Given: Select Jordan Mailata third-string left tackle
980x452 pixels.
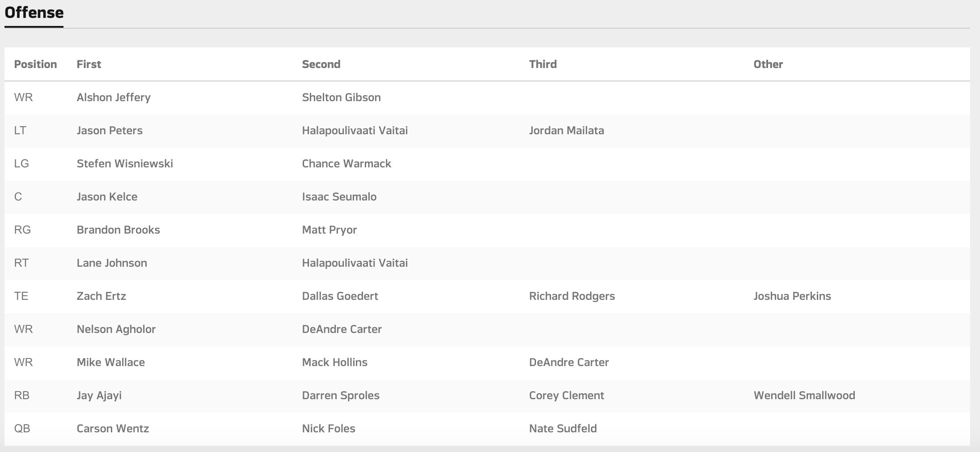Looking at the screenshot, I should tap(566, 131).
